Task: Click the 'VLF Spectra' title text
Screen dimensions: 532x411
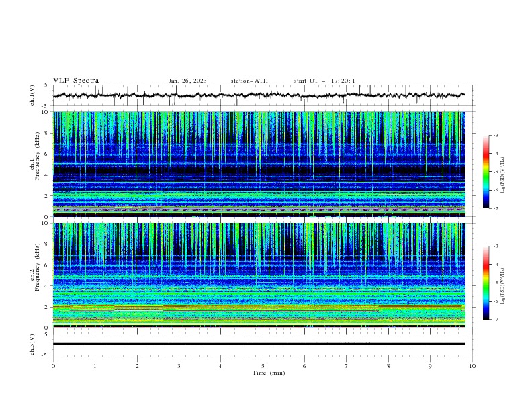Action: point(76,81)
